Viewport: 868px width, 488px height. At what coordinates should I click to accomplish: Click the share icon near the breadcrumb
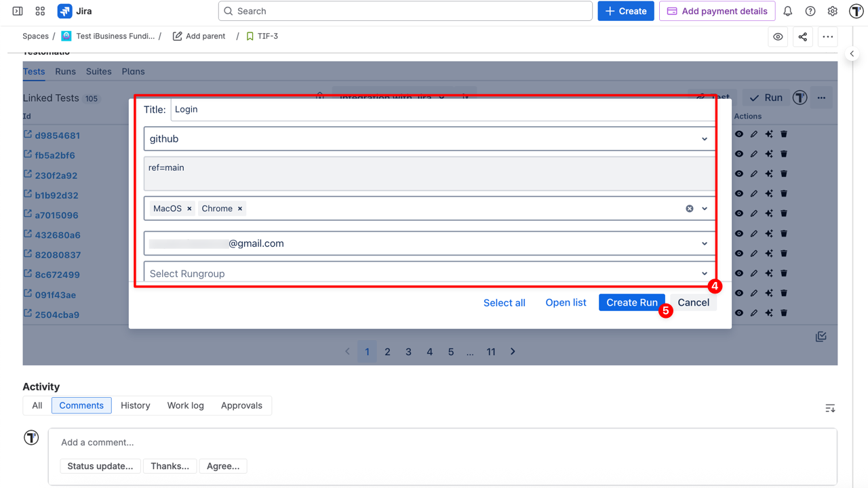pos(802,36)
